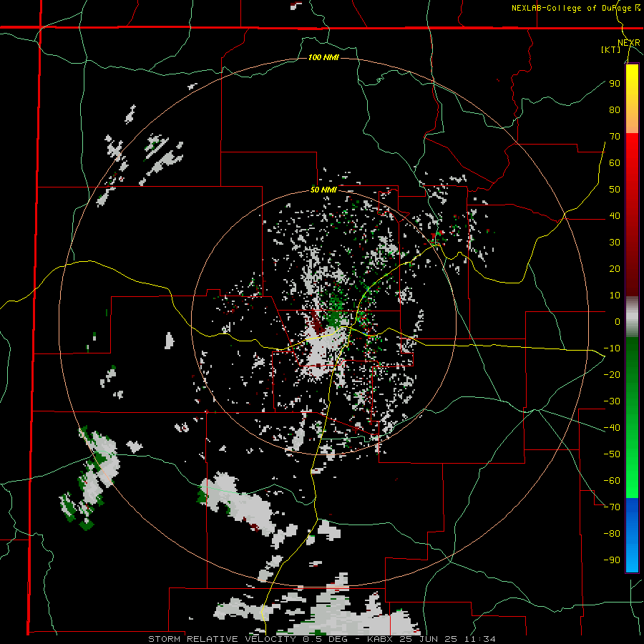Click the 70 value on the velocity scale

point(615,137)
